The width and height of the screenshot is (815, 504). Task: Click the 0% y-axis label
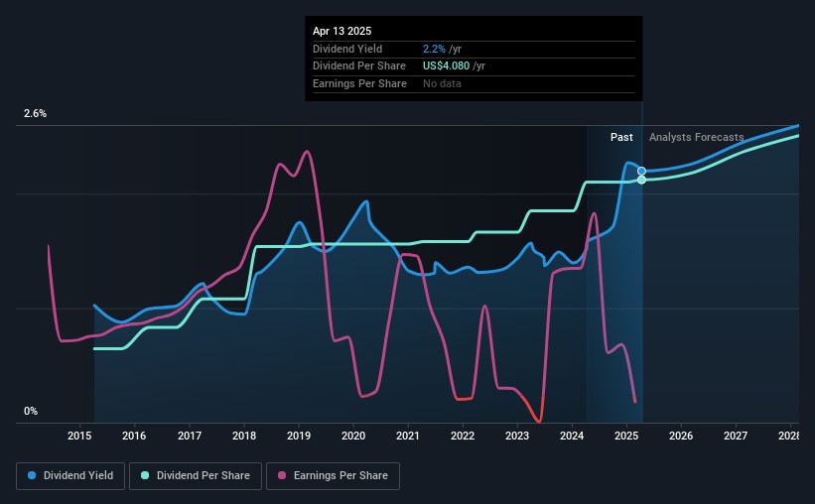coord(31,411)
